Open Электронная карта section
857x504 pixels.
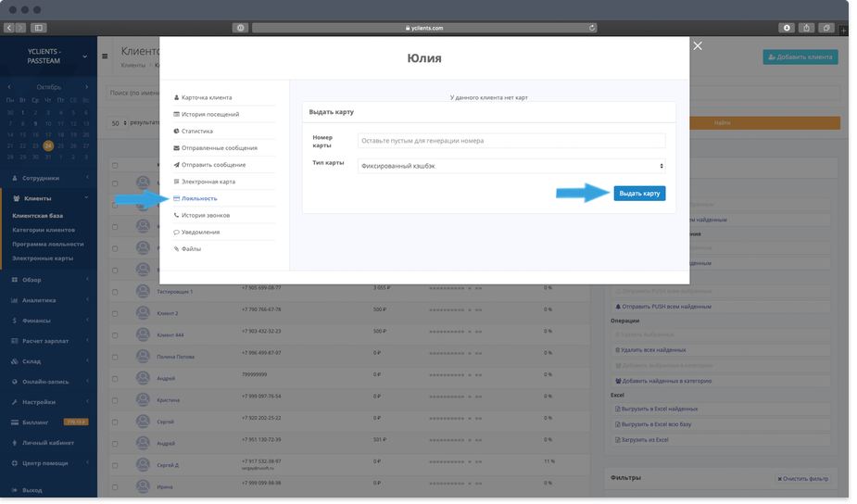(x=204, y=182)
